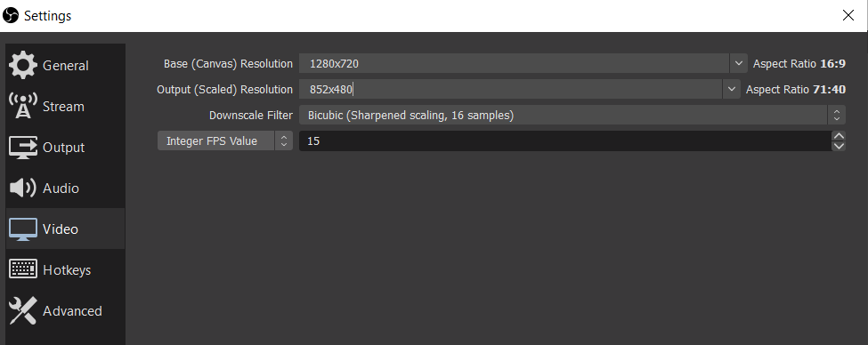Image resolution: width=868 pixels, height=345 pixels.
Task: Click the Video monitor icon
Action: [23, 229]
